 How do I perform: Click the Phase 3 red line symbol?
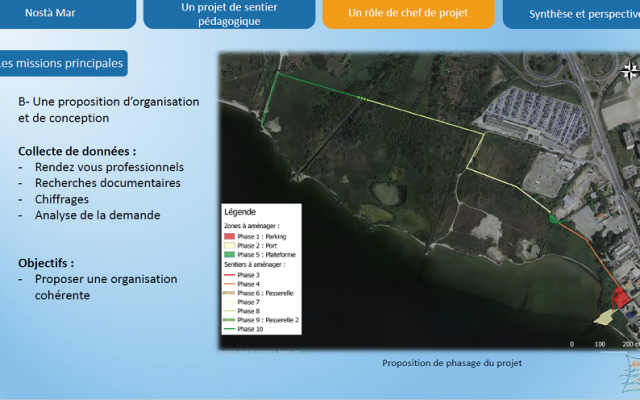click(x=229, y=274)
